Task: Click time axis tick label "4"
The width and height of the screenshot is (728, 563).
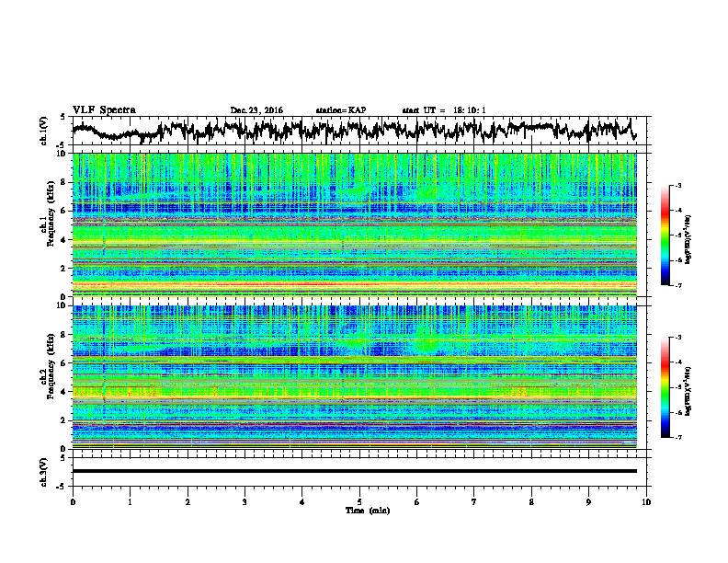Action: coord(302,502)
